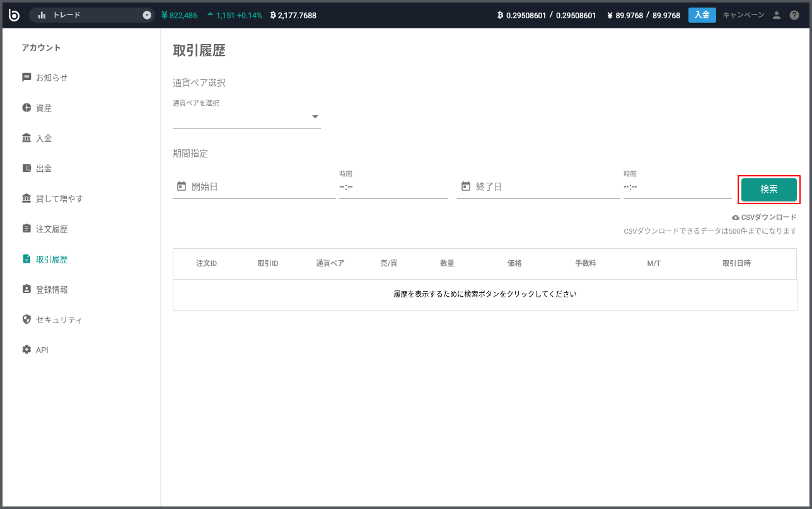Click the chart bars icon beside トレード

pyautogui.click(x=42, y=15)
